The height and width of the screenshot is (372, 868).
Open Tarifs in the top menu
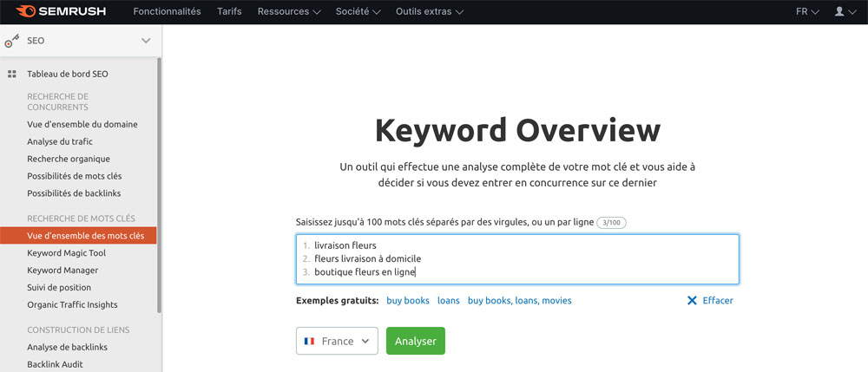pos(229,11)
